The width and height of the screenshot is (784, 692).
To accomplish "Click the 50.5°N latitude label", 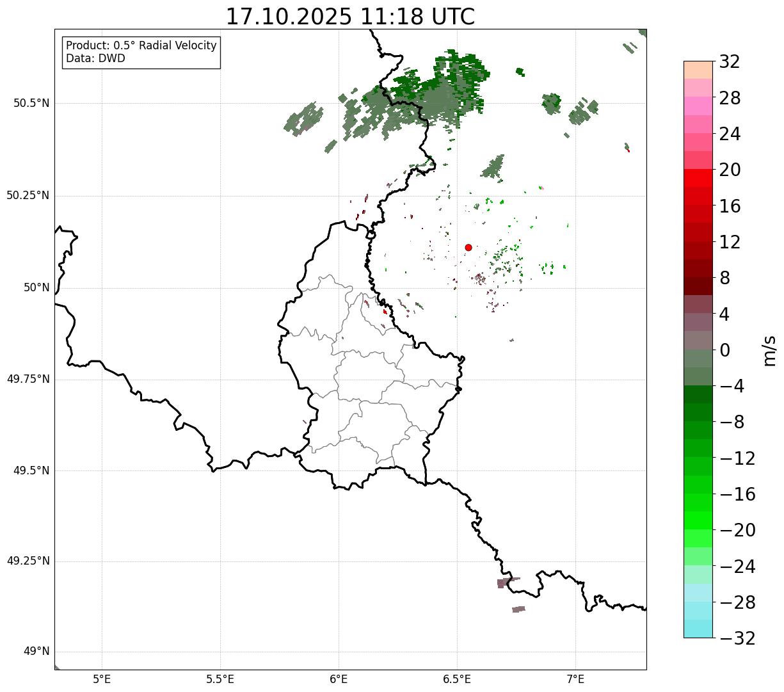I will point(31,104).
